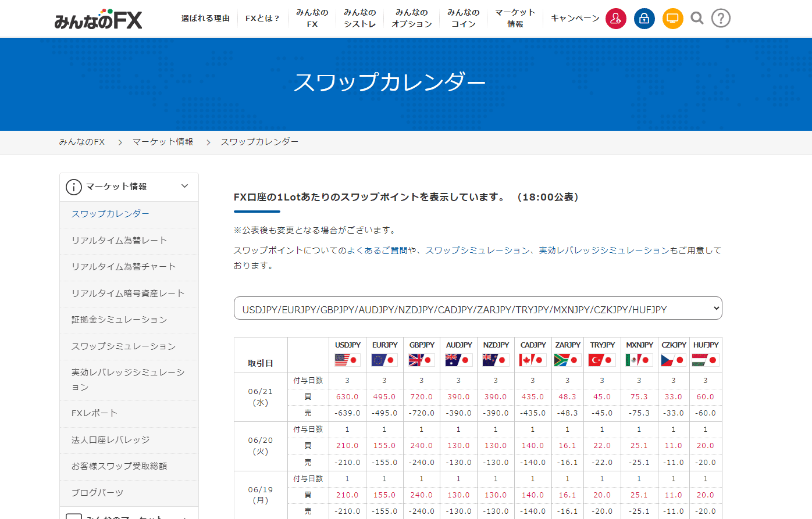This screenshot has height=519, width=812.
Task: Select FXレポート in the sidebar
Action: pyautogui.click(x=129, y=413)
